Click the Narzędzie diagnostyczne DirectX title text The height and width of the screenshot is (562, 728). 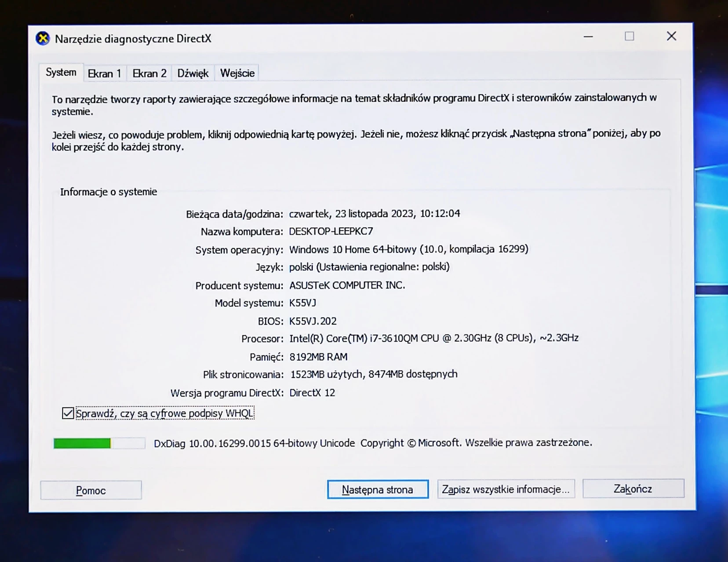(133, 39)
